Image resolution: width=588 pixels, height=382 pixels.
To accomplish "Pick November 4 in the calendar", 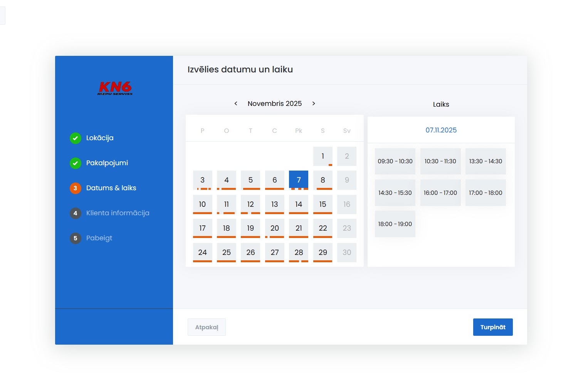I will pos(227,180).
